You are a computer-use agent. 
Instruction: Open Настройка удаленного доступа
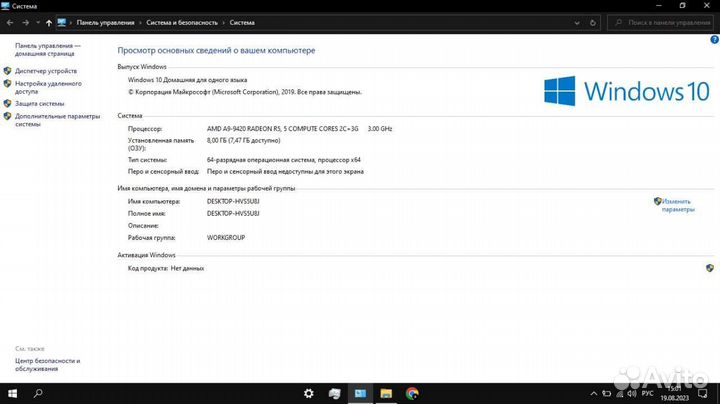point(48,87)
